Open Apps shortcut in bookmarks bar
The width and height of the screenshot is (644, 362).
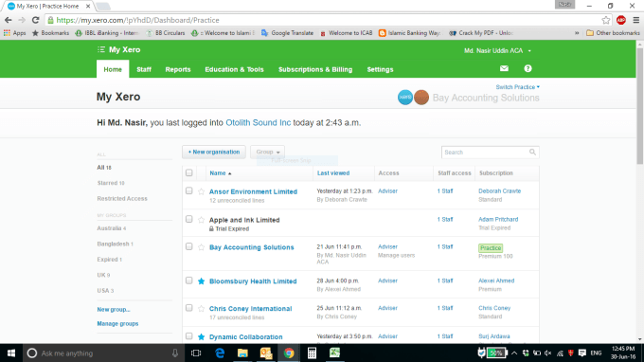[x=14, y=33]
